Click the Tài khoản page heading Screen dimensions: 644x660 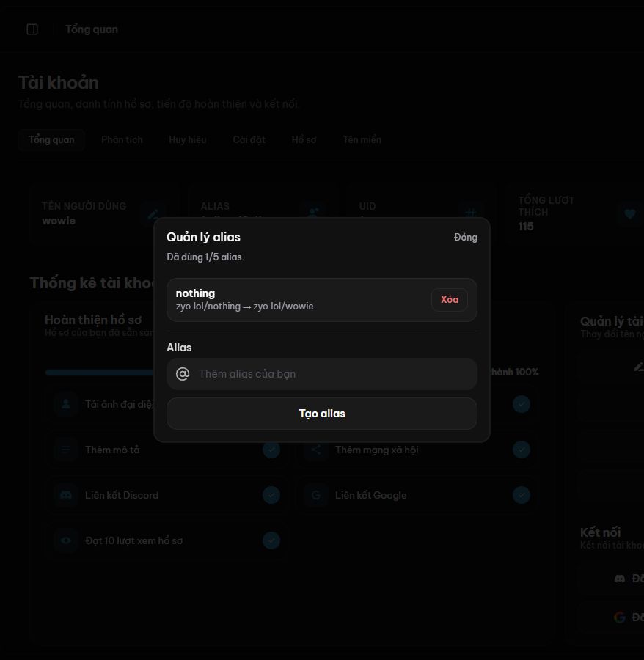[x=59, y=82]
